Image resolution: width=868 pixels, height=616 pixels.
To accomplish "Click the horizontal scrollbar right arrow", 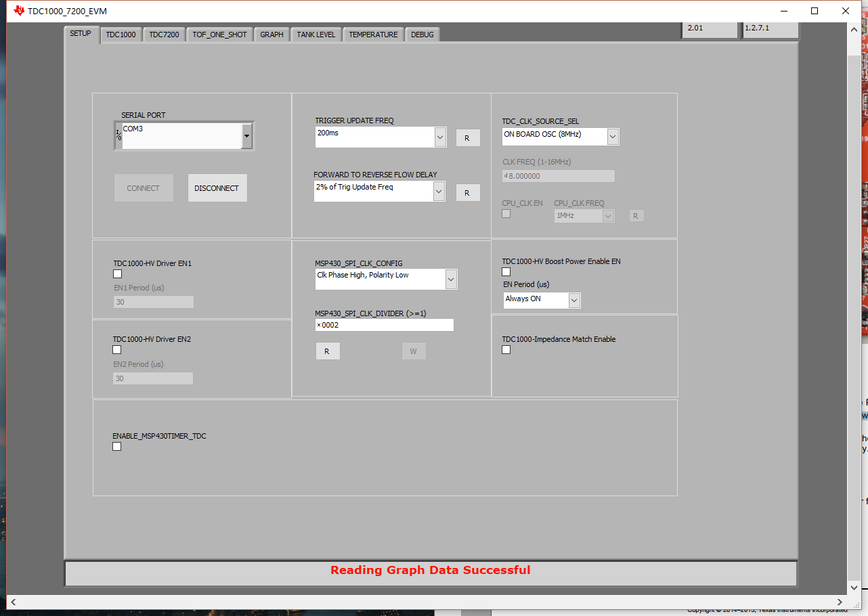I will coord(840,602).
